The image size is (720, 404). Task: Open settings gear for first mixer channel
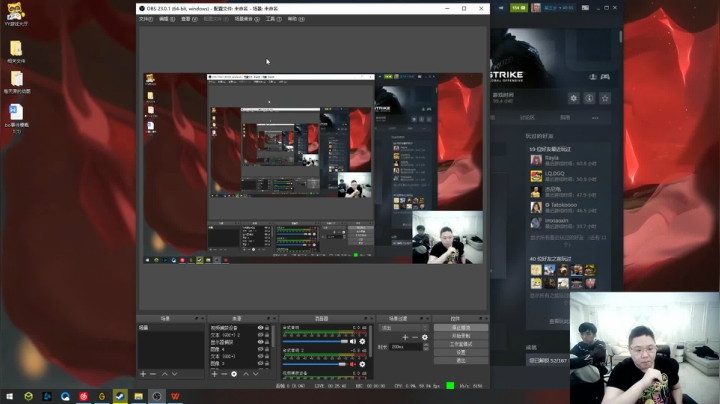(362, 342)
